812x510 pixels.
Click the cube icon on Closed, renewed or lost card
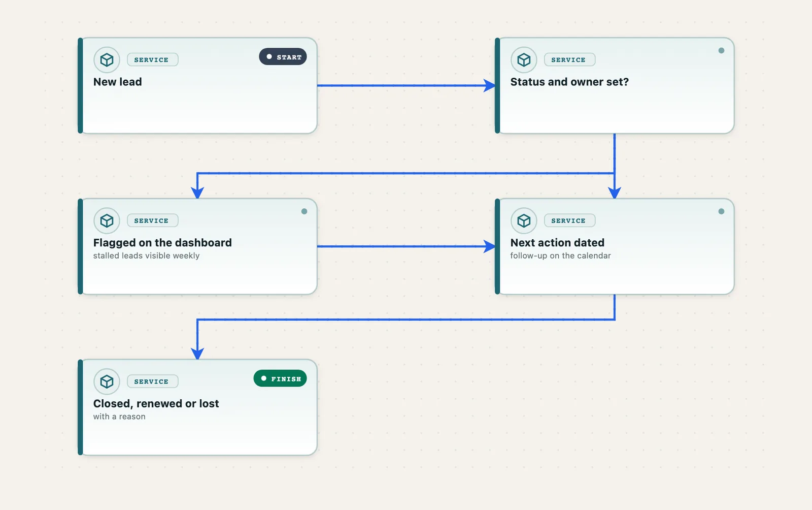pos(107,381)
